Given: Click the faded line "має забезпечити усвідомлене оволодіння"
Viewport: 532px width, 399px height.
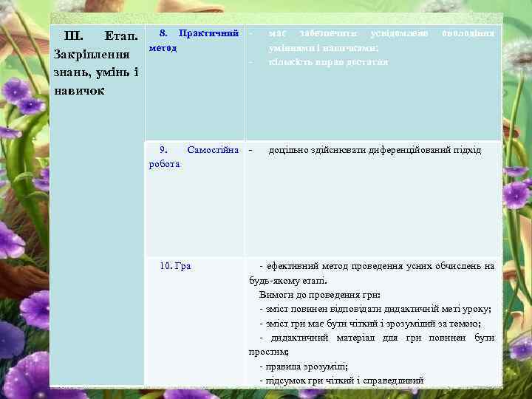Looking at the screenshot, I should pyautogui.click(x=381, y=33).
